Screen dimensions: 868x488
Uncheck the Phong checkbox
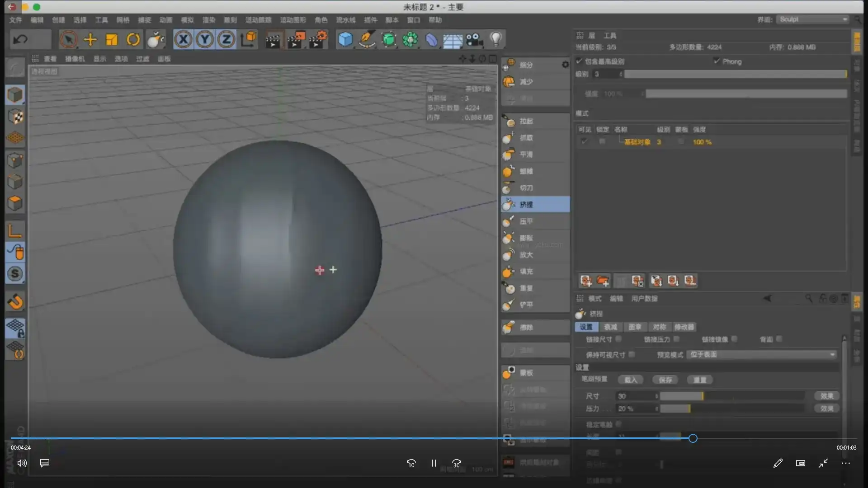click(717, 61)
